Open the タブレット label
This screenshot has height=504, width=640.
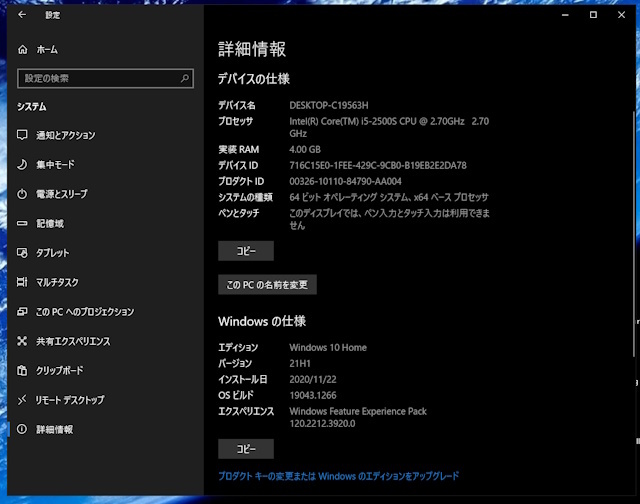[x=53, y=253]
